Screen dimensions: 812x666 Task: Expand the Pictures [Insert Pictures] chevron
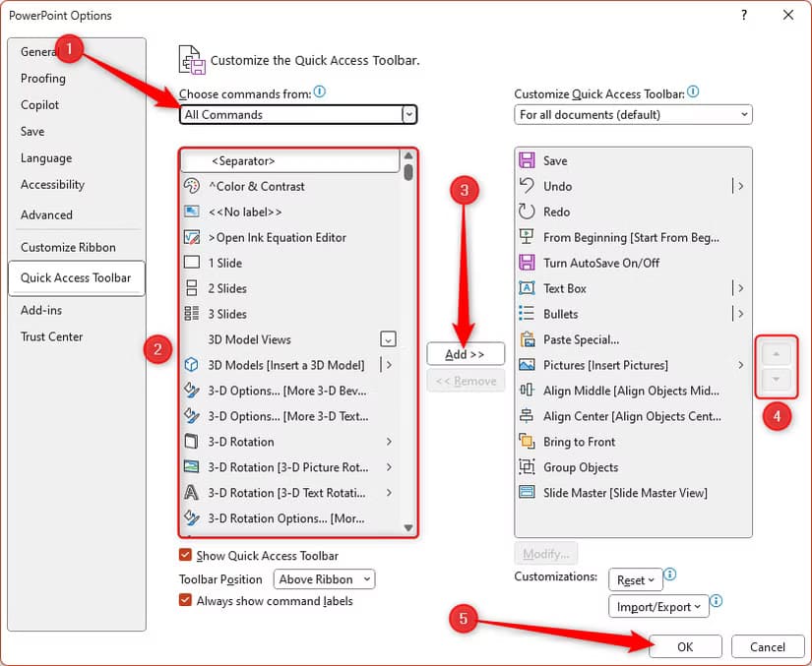tap(740, 365)
